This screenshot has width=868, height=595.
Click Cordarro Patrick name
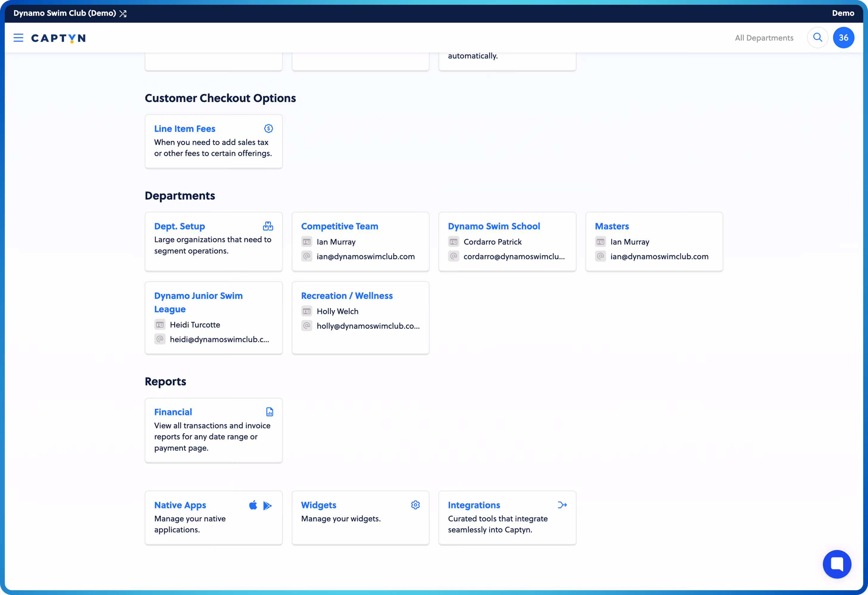tap(492, 242)
